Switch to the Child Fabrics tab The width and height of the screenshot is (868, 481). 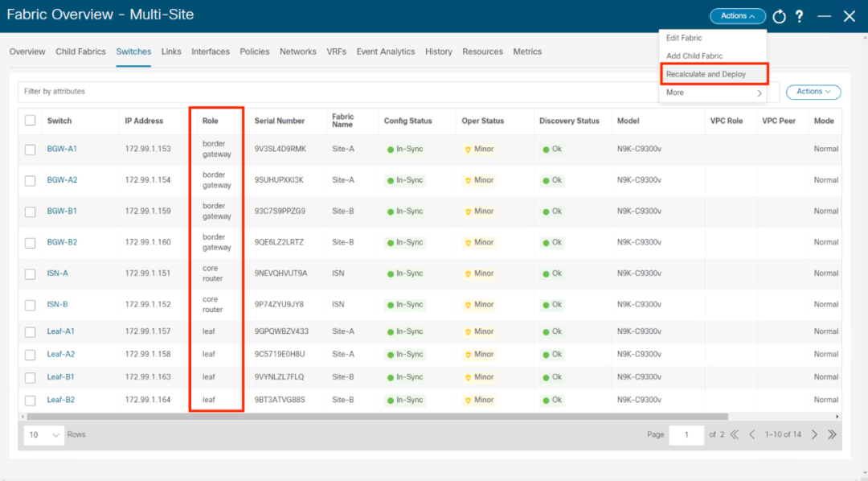click(80, 51)
